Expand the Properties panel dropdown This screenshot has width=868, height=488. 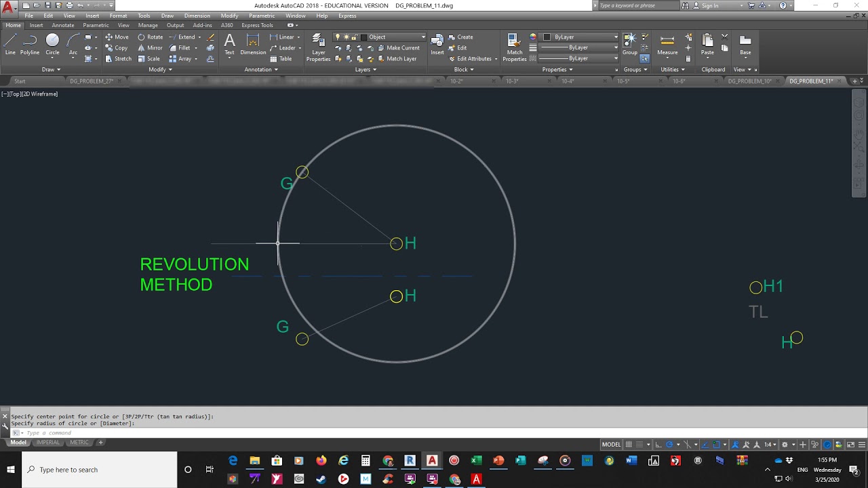(557, 69)
